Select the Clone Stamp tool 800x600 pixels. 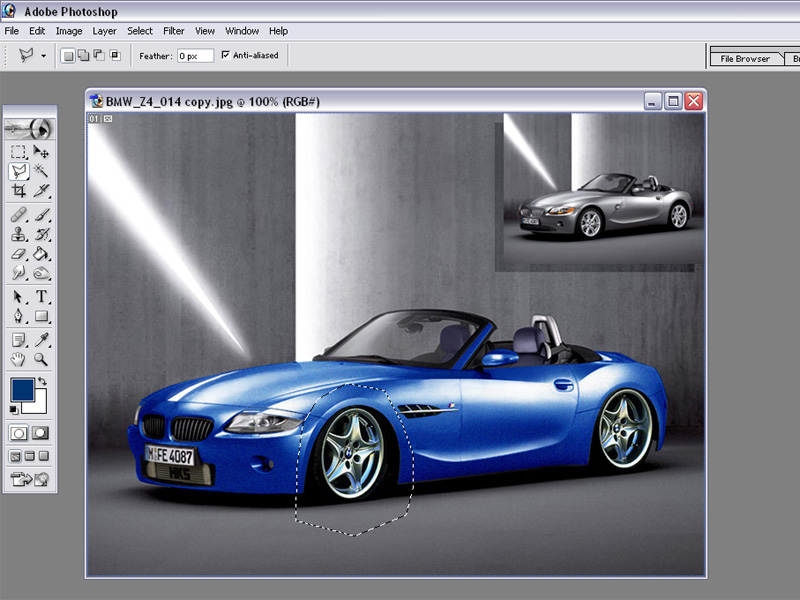coord(18,234)
